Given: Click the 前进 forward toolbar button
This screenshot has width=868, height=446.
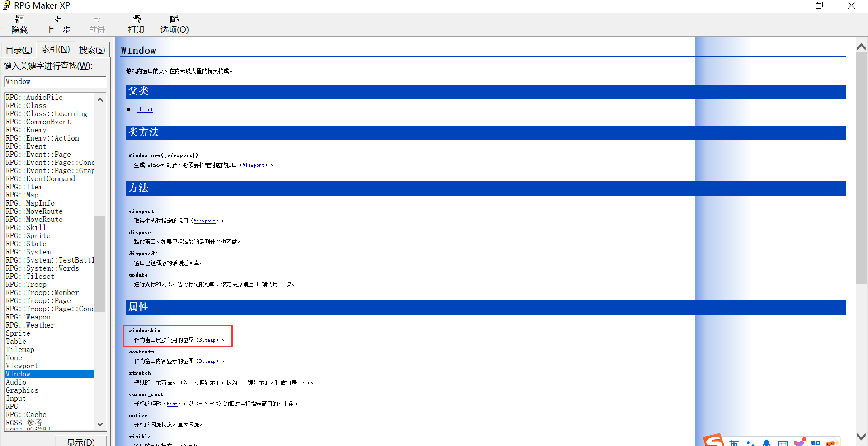Looking at the screenshot, I should tap(97, 24).
